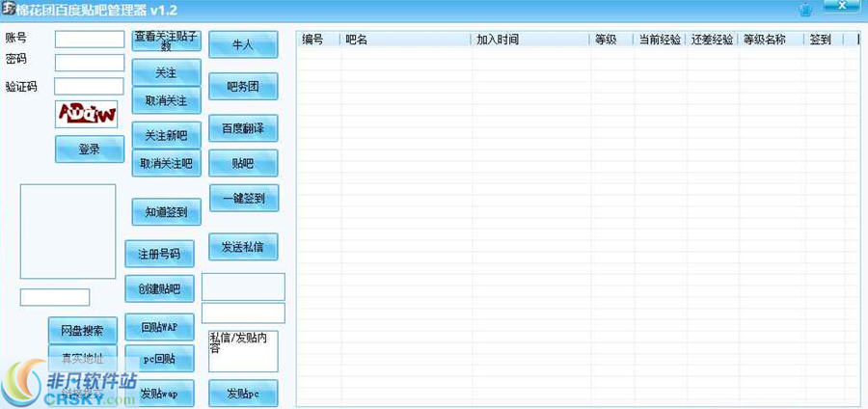Click the 登录 button

[90, 149]
